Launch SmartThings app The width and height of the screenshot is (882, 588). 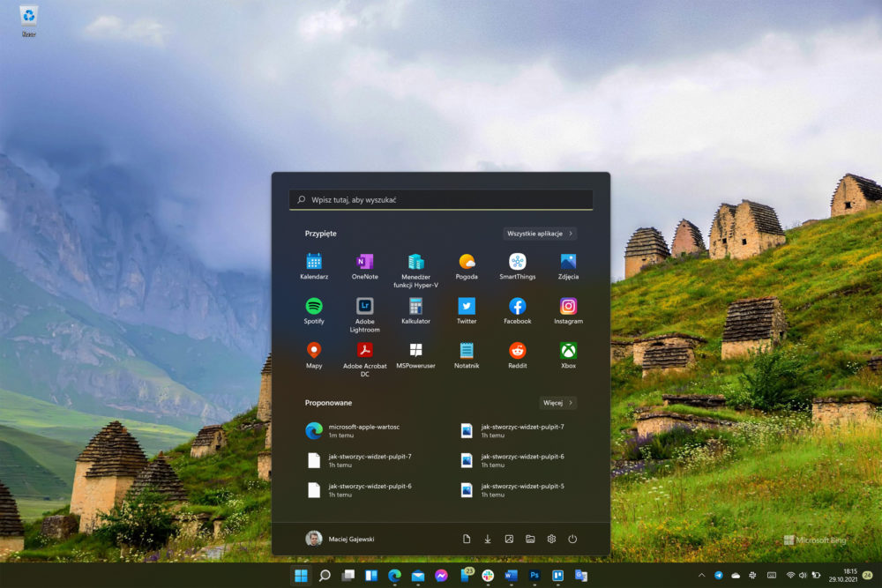518,266
